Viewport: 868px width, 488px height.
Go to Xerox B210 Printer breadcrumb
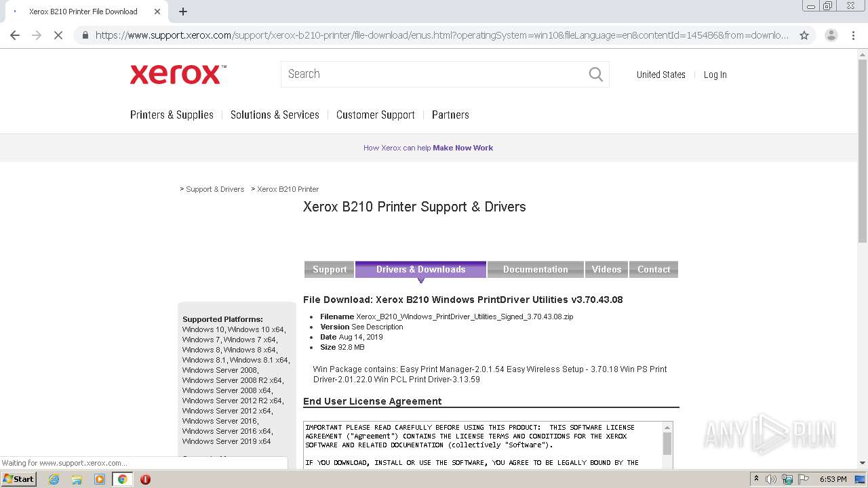(288, 189)
